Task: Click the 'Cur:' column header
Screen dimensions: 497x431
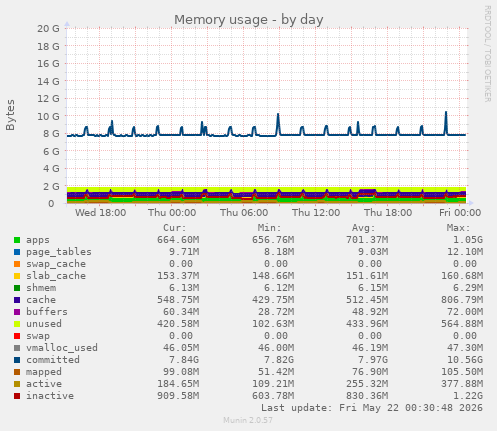Action: [175, 228]
